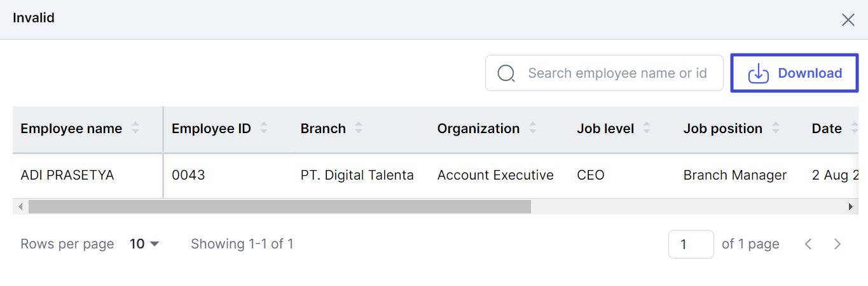Sort by Job position column arrows
This screenshot has height=286, width=868.
776,129
